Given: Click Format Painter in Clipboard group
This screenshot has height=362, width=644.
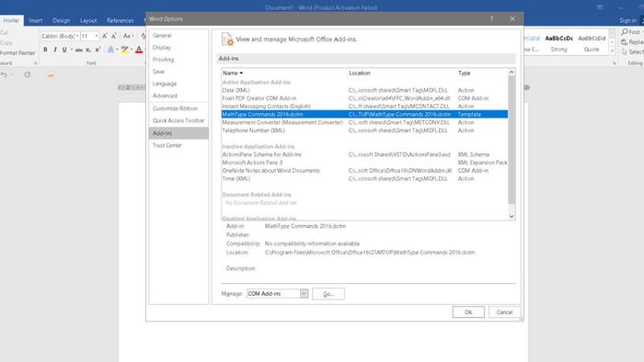Looking at the screenshot, I should (x=17, y=53).
